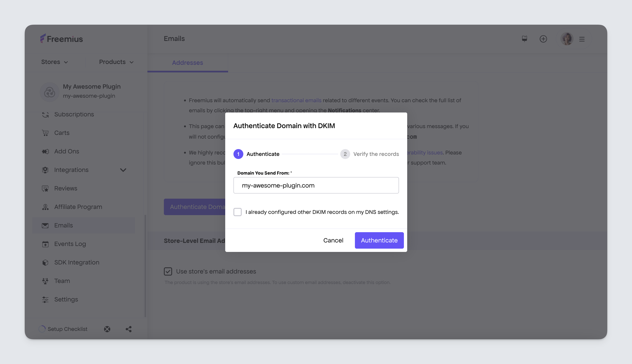
Task: Cancel the DKIM authentication dialog
Action: [x=333, y=240]
